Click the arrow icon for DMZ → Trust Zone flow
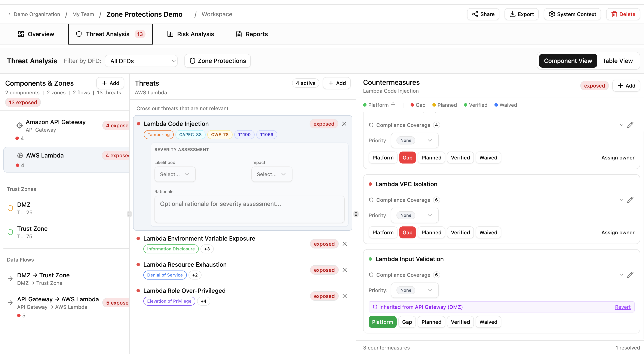This screenshot has width=644, height=354. click(10, 278)
